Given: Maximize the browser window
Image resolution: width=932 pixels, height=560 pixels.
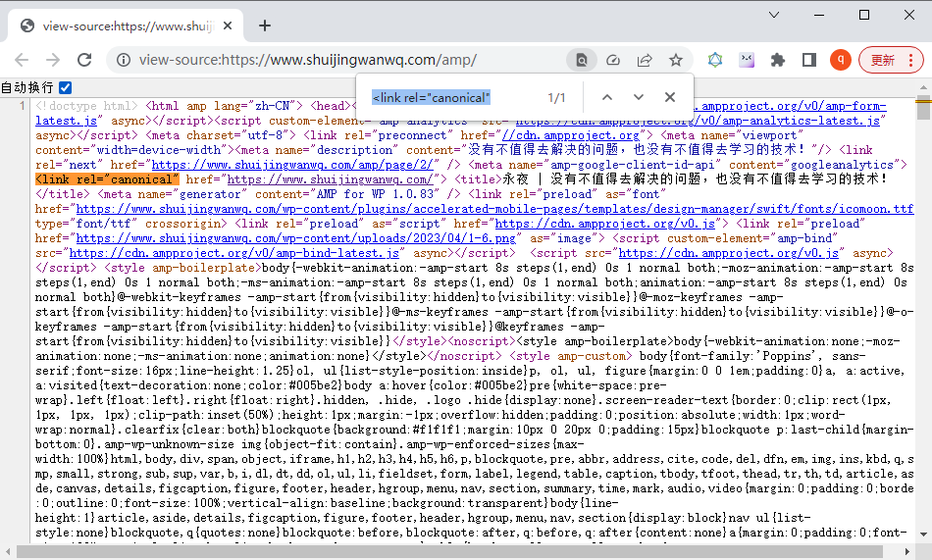Looking at the screenshot, I should (864, 15).
